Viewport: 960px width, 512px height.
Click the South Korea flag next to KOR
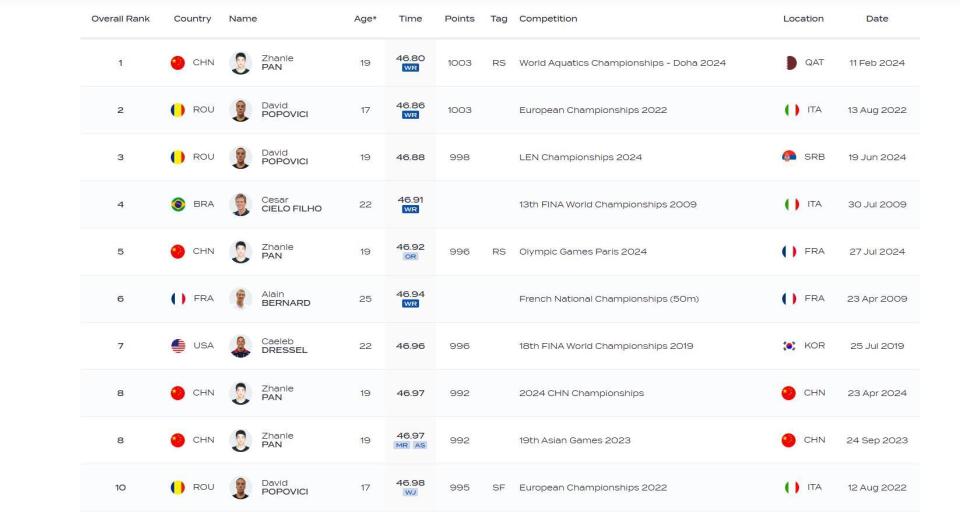(789, 346)
